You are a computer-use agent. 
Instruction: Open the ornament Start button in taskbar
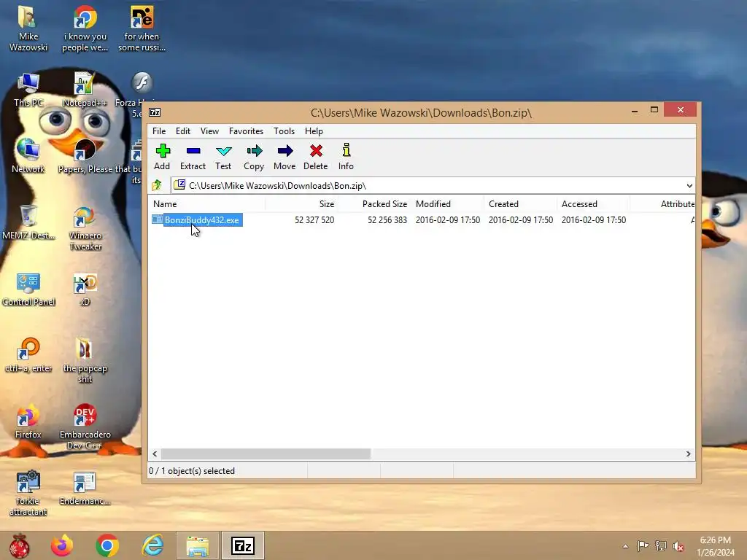[x=19, y=545]
